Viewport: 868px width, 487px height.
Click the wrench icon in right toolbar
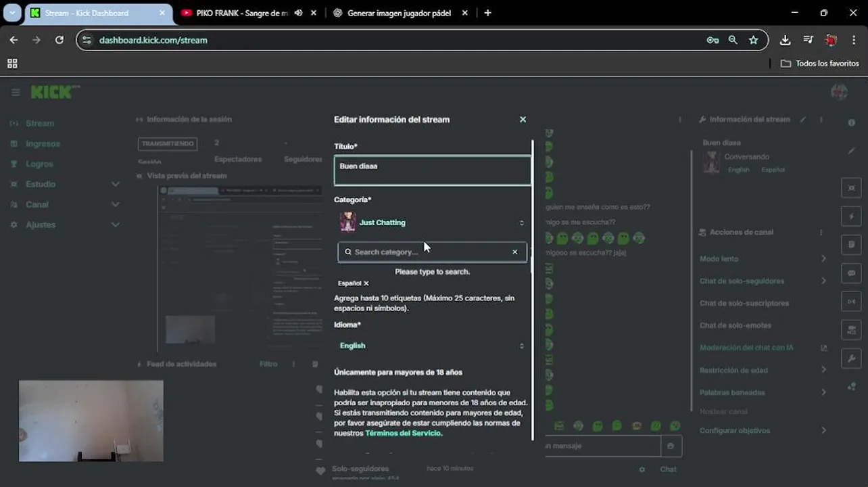point(851,358)
